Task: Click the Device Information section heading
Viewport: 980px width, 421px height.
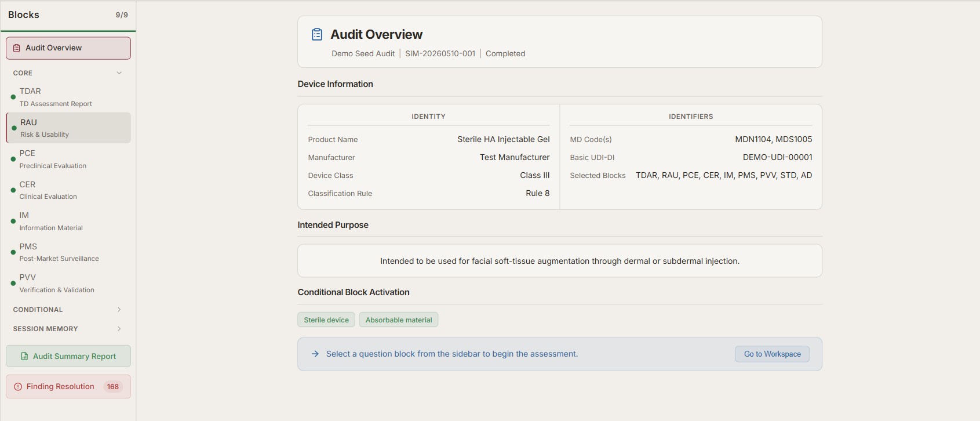Action: pyautogui.click(x=336, y=84)
